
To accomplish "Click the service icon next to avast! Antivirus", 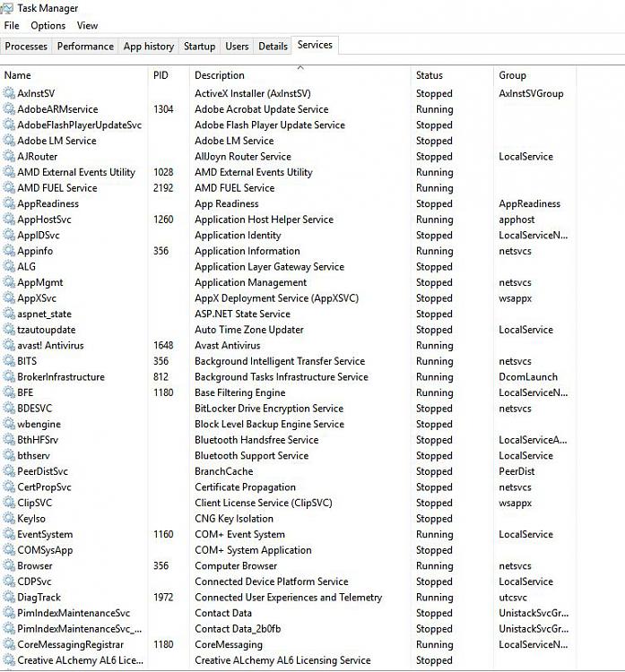I will [x=9, y=345].
